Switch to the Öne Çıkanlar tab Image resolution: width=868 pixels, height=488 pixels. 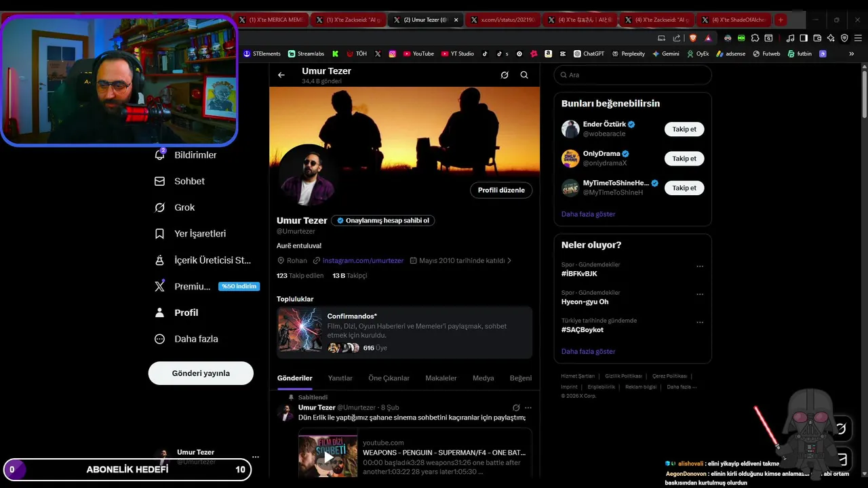[x=389, y=378]
